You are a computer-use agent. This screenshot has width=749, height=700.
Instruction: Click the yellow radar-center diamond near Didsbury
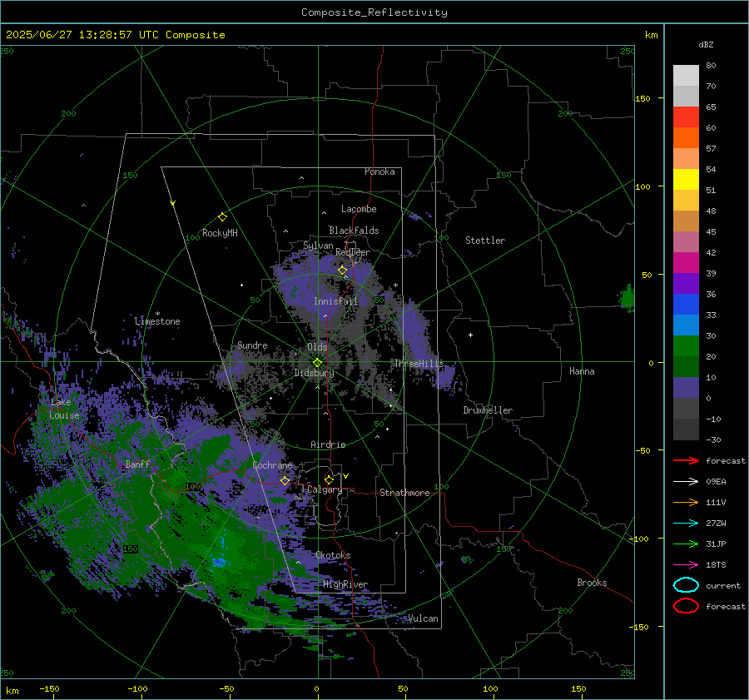click(x=317, y=363)
